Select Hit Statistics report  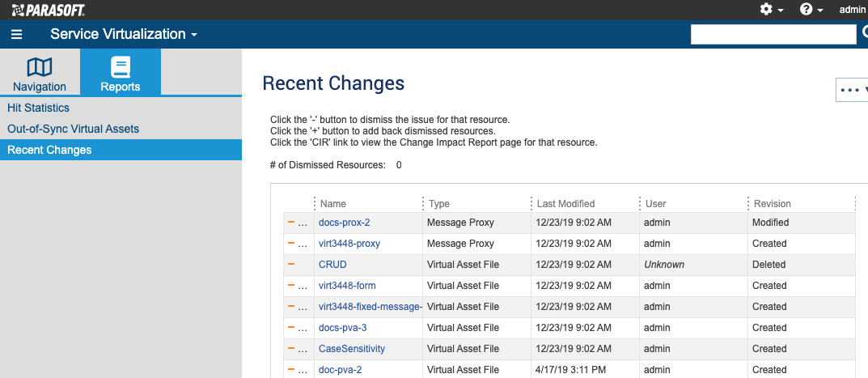[x=38, y=108]
